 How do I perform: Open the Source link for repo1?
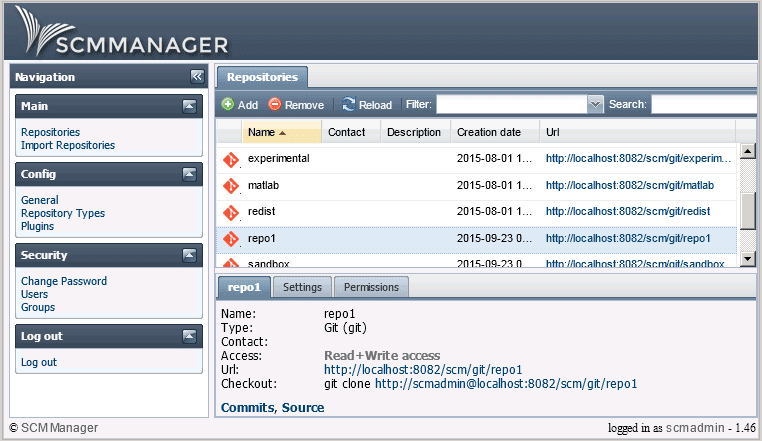[303, 407]
